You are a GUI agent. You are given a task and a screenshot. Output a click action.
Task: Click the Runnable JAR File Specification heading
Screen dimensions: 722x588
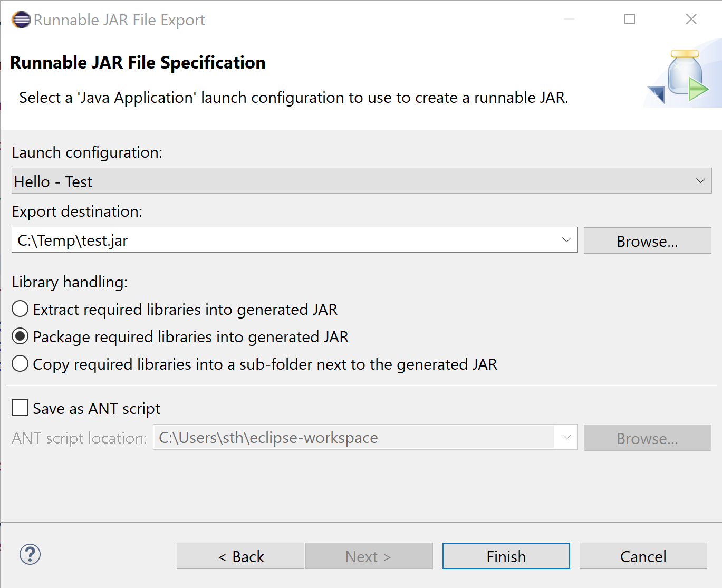138,63
